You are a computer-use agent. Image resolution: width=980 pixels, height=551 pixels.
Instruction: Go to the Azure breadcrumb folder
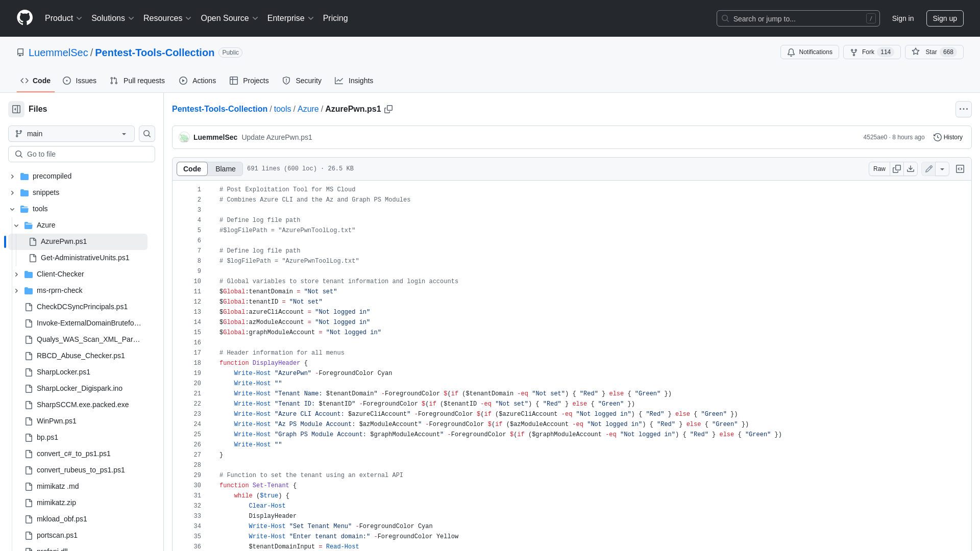308,109
